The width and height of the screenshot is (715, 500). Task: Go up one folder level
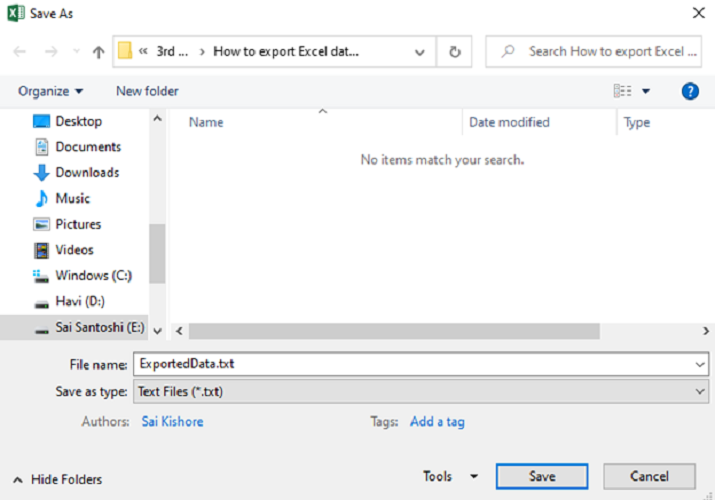98,52
